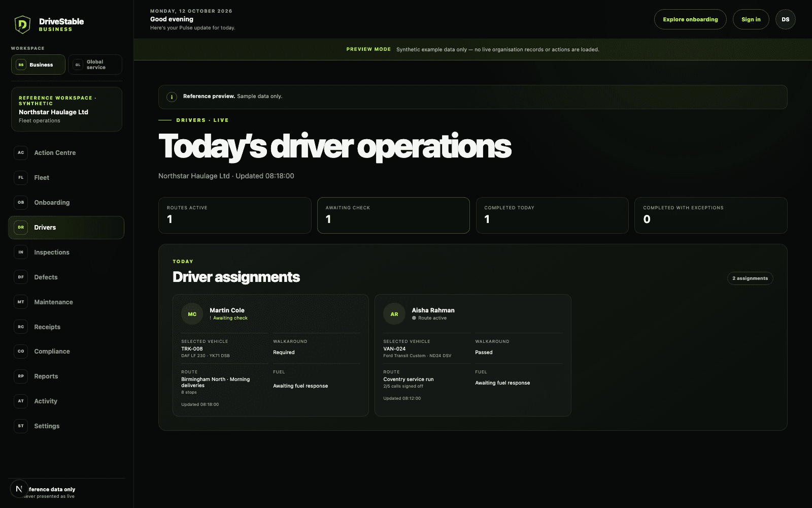
Task: Click the IN badge icon for Inspections
Action: (21, 252)
